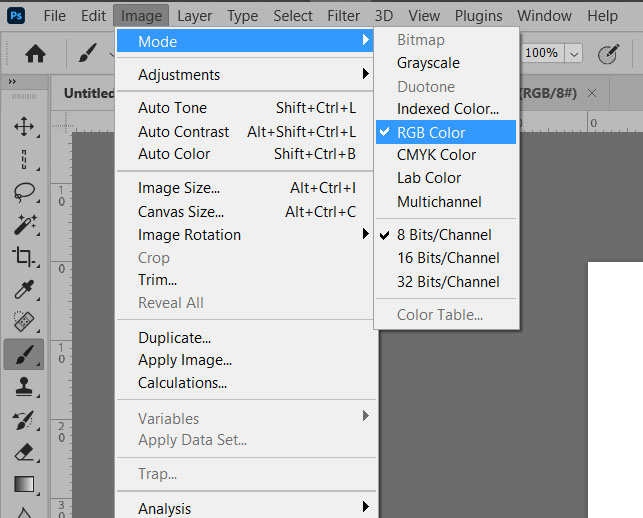Set depth to 16 Bits/Channel
643x518 pixels.
coord(446,258)
